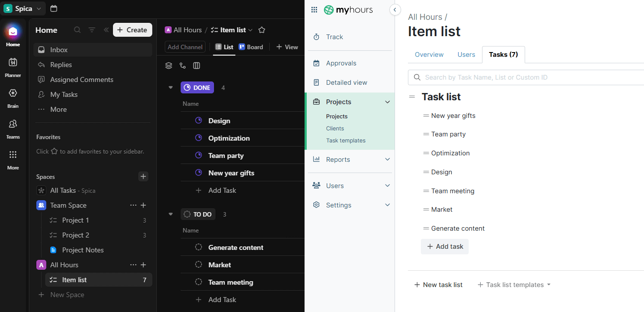Click New task list in My Hours

tap(438, 284)
